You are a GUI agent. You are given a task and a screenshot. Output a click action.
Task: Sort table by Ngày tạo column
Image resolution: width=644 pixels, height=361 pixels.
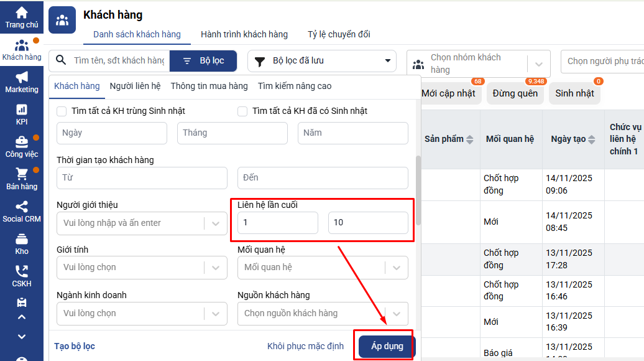coord(568,139)
